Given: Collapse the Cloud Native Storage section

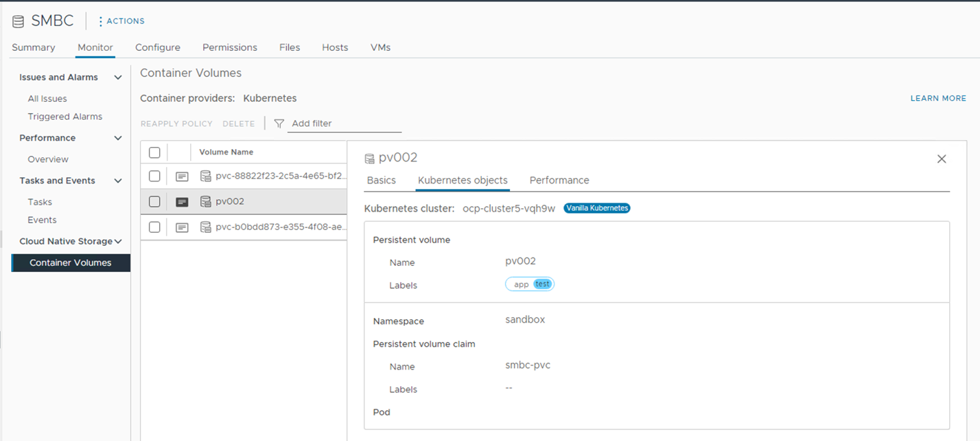Looking at the screenshot, I should coord(118,241).
